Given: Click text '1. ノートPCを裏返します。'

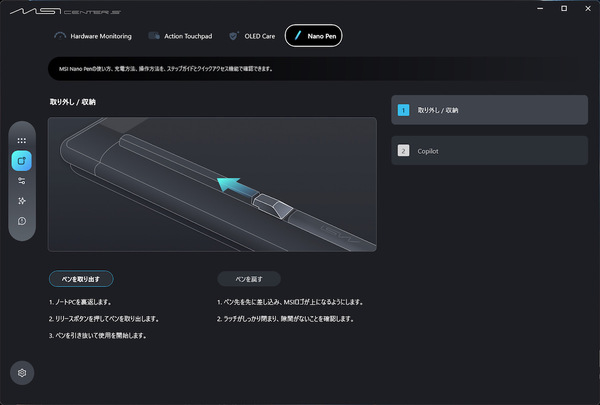Looking at the screenshot, I should click(80, 302).
